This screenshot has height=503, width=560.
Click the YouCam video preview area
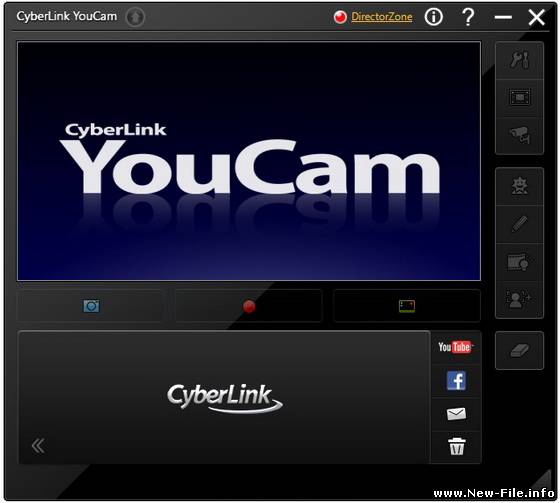coord(249,161)
